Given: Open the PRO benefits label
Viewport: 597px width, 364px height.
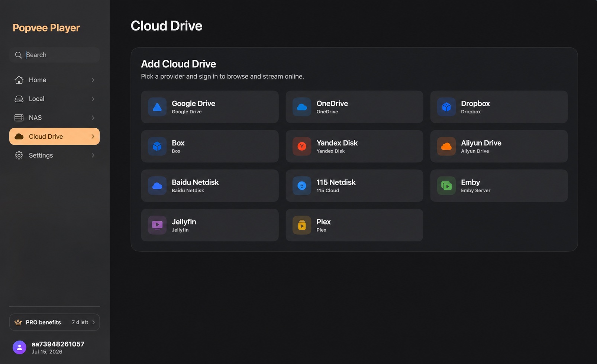Looking at the screenshot, I should (x=43, y=322).
